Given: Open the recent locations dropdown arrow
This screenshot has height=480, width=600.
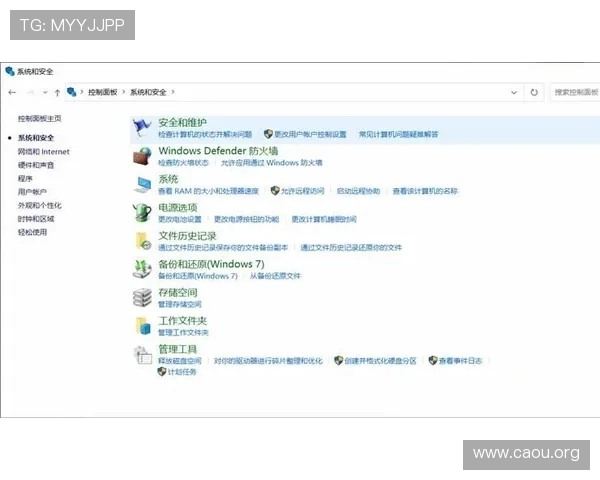Looking at the screenshot, I should point(45,92).
